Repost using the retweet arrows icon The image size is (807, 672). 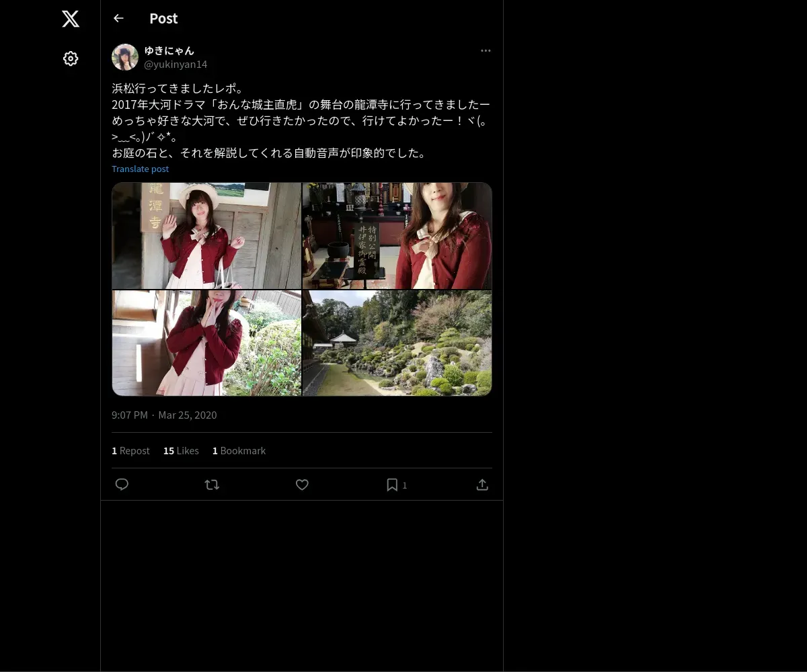[x=212, y=485]
